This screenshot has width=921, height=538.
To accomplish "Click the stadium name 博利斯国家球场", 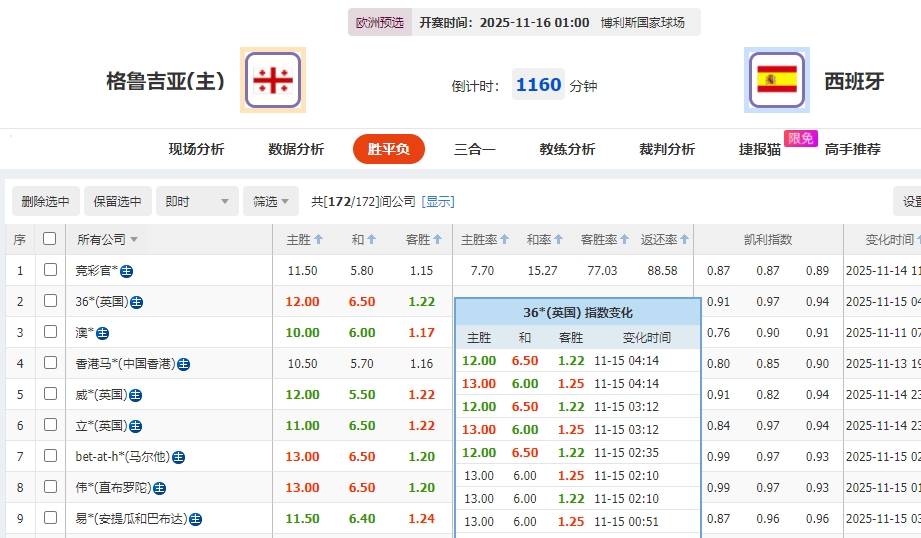I will point(643,22).
